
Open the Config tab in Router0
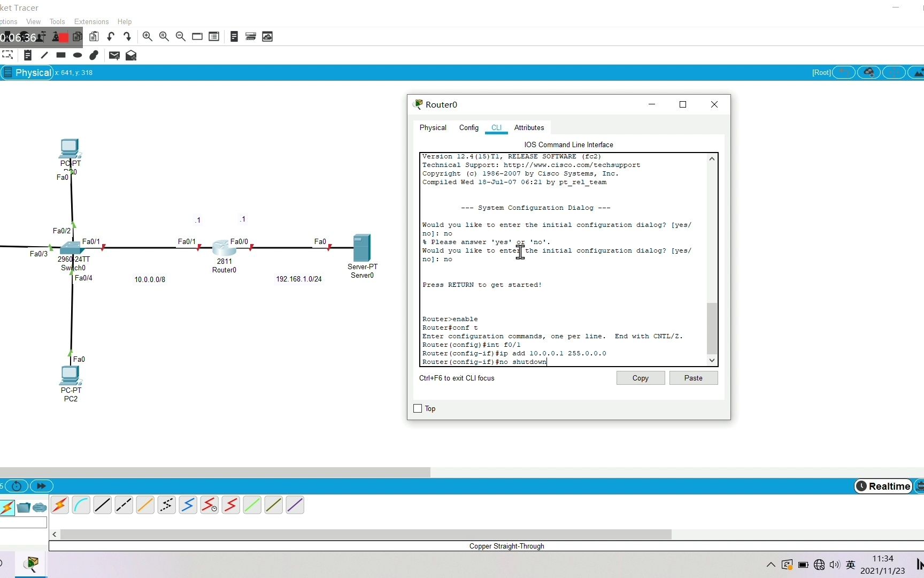(469, 127)
